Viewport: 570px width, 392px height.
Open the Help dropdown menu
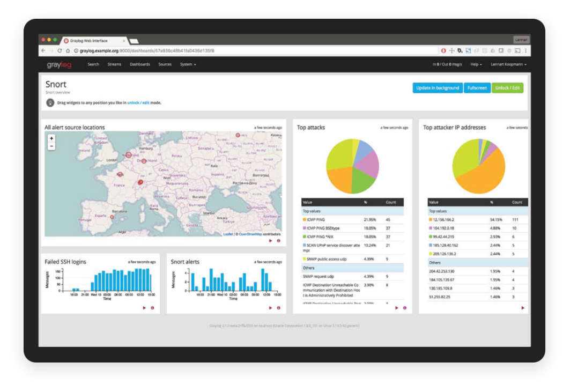tap(476, 64)
